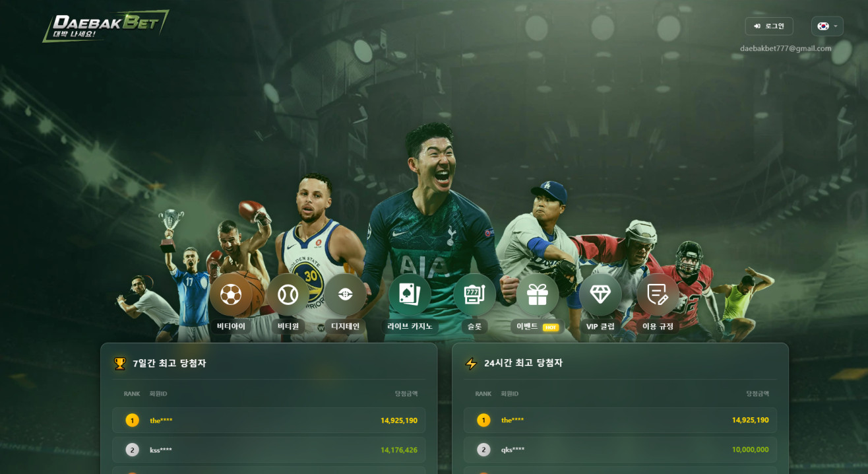Click the 24시간 최고 당첨자 heading
The image size is (868, 474).
tap(524, 363)
